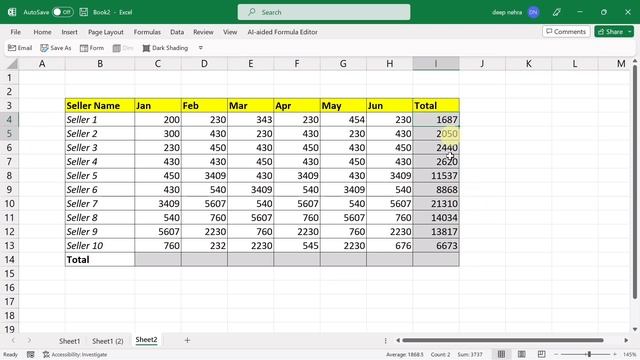Viewport: 640px width, 360px height.
Task: Click the Excel app icon
Action: (12, 12)
